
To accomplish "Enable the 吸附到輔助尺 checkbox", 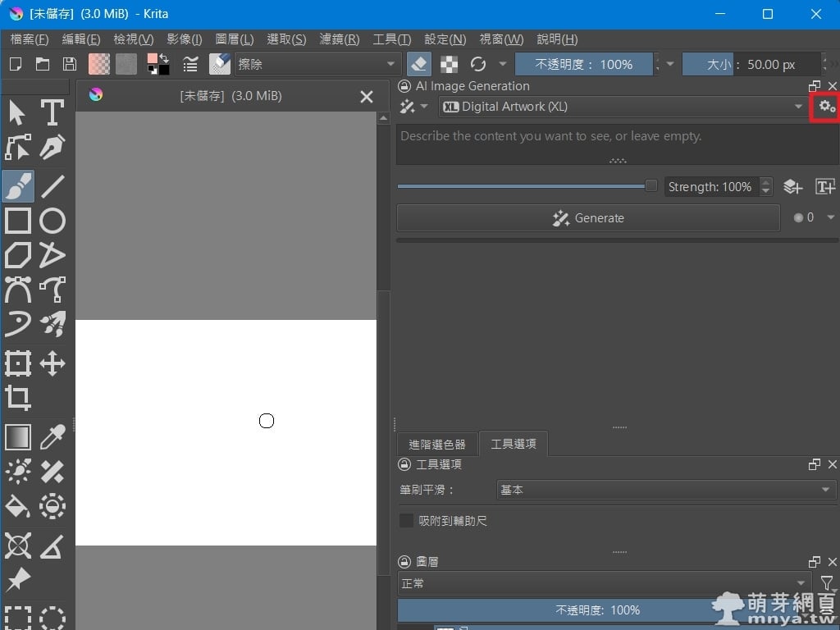I will coord(406,521).
